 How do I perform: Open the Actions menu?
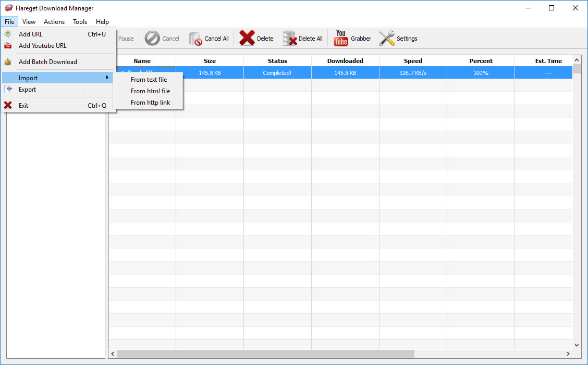pyautogui.click(x=54, y=22)
